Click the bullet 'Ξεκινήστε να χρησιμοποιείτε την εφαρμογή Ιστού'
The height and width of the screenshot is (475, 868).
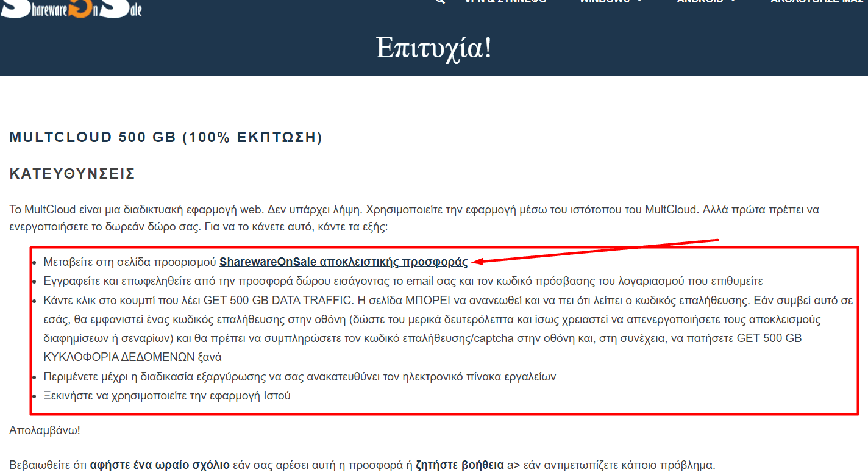[167, 396]
